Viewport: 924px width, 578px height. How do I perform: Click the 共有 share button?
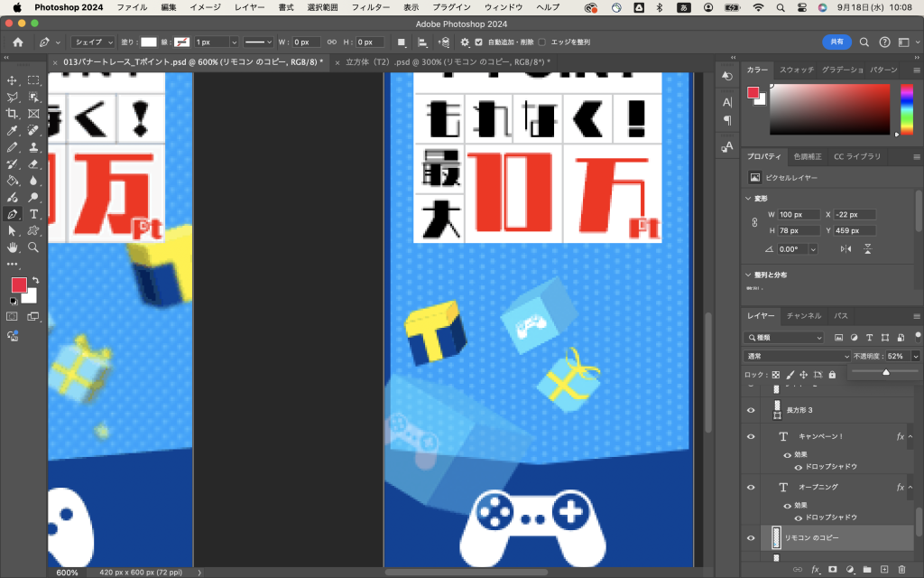point(836,42)
